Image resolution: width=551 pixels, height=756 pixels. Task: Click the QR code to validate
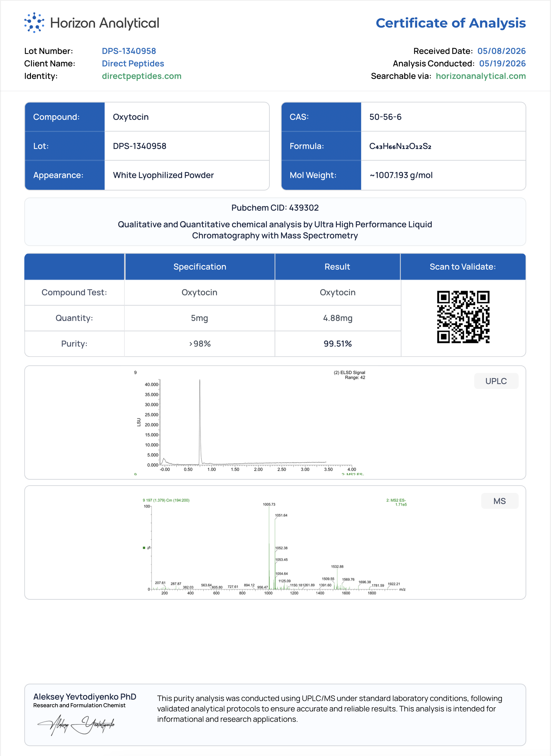click(463, 317)
